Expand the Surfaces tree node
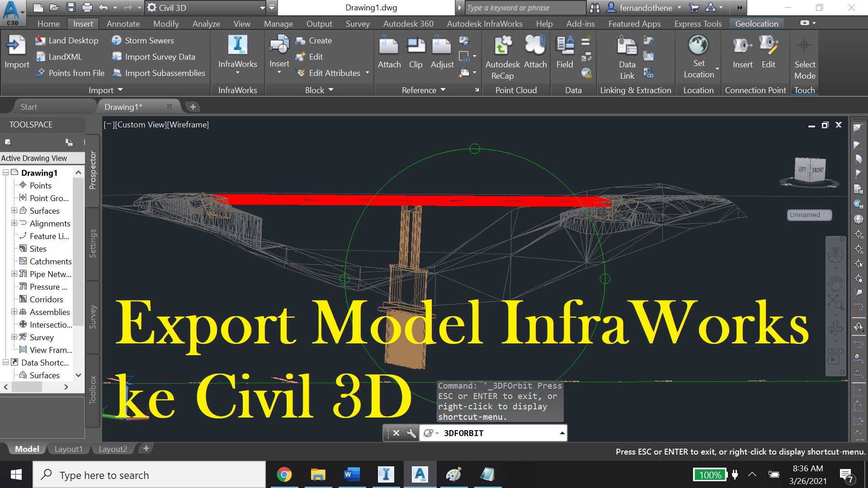The image size is (868, 488). (x=14, y=211)
